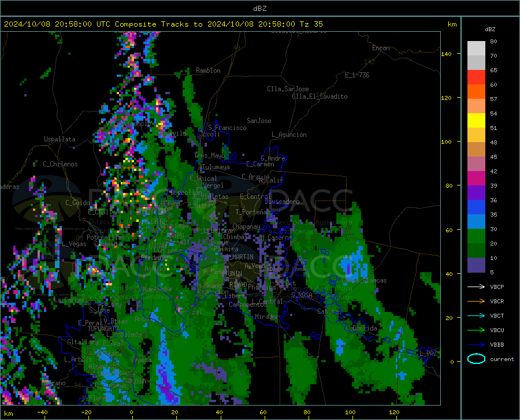
Task: Click the 'Tz 35' threshold text
Action: 311,24
